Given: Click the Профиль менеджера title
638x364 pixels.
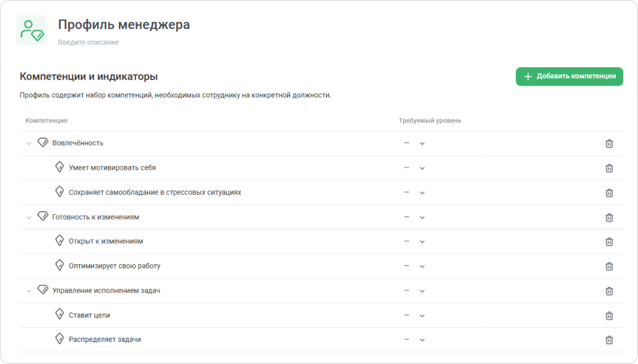Looking at the screenshot, I should [x=123, y=24].
